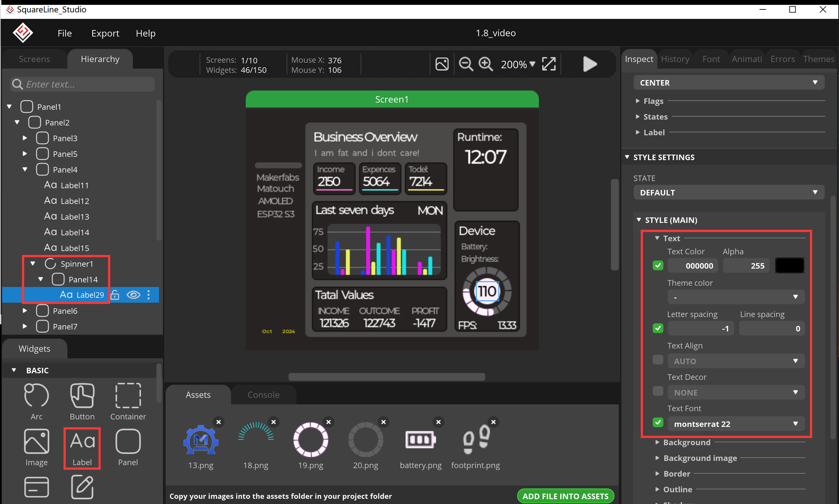839x504 pixels.
Task: Click the black text color swatch
Action: point(789,266)
